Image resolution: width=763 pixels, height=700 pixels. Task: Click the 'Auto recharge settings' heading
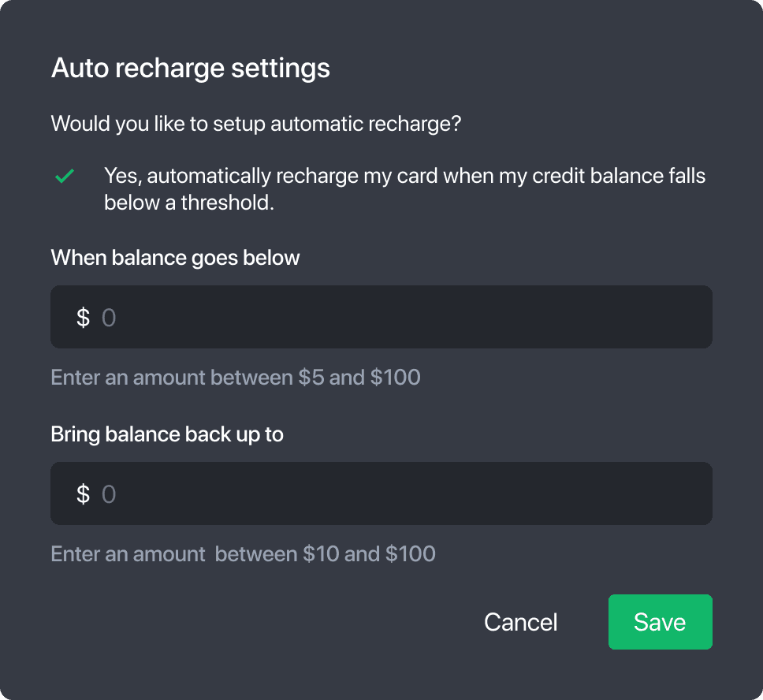(190, 69)
